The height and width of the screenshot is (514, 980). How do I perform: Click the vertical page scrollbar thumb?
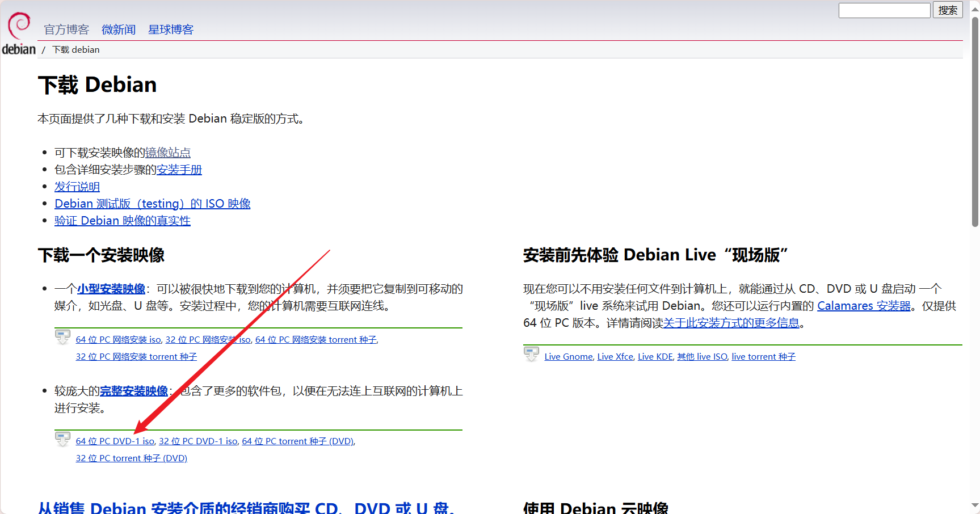pyautogui.click(x=975, y=122)
